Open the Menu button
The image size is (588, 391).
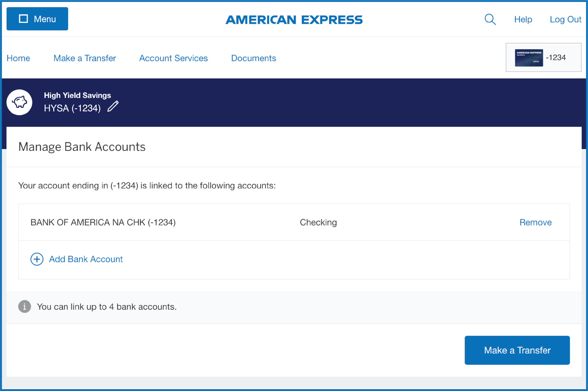click(x=37, y=19)
